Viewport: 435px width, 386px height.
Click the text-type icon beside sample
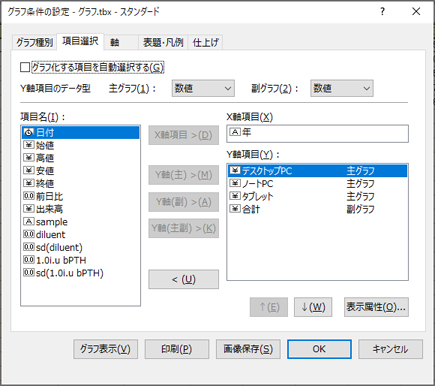click(x=29, y=222)
